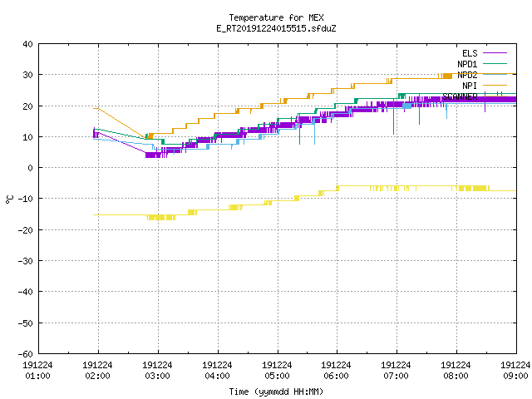The height and width of the screenshot is (399, 532).
Task: Click the y-axis value -30
Action: [26, 261]
